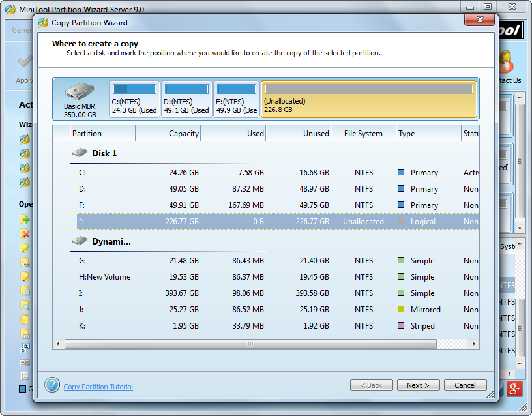Click the third wizard icon in main window sidebar
532x416 pixels.
[x=24, y=168]
